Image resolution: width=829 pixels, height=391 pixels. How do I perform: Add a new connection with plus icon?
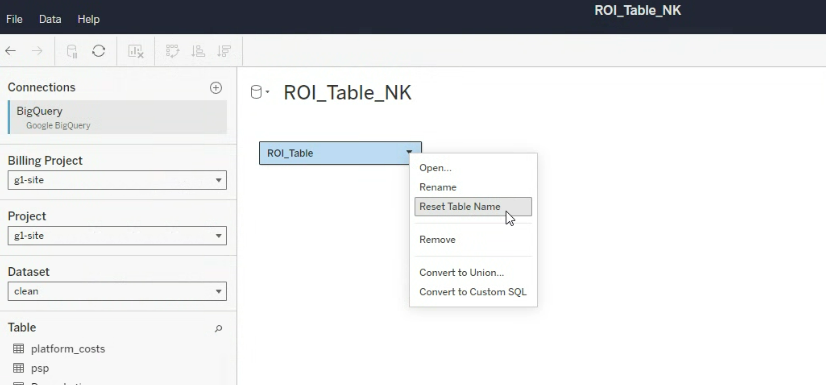(216, 88)
